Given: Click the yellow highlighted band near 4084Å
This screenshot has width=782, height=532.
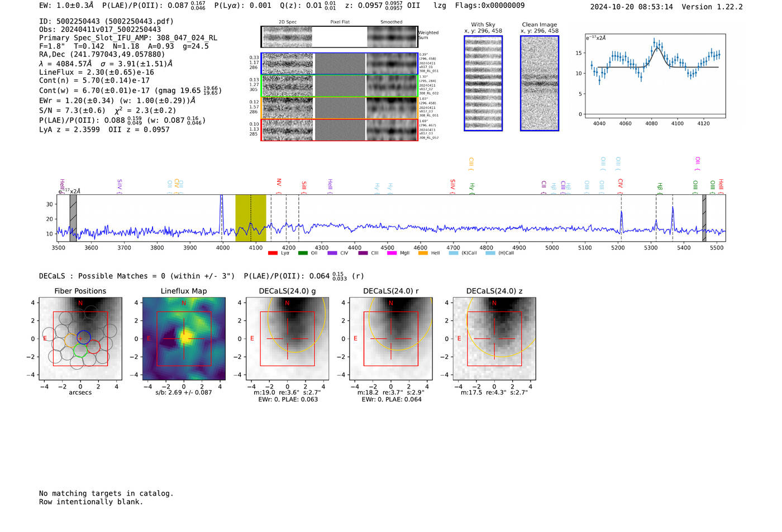Looking at the screenshot, I should tap(251, 218).
